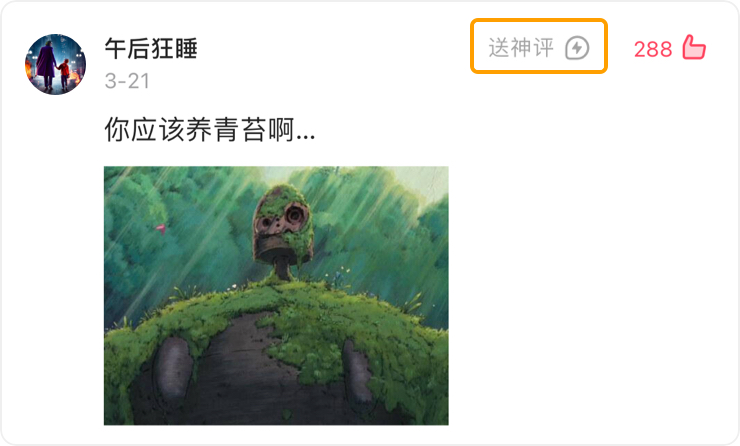Click the robot's left arm in image
This screenshot has width=740, height=446.
pos(173,369)
